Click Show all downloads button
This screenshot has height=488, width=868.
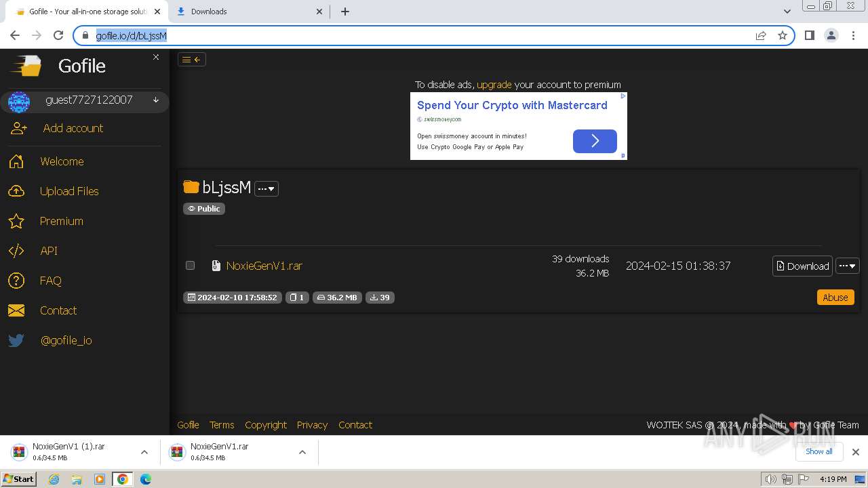(x=819, y=451)
